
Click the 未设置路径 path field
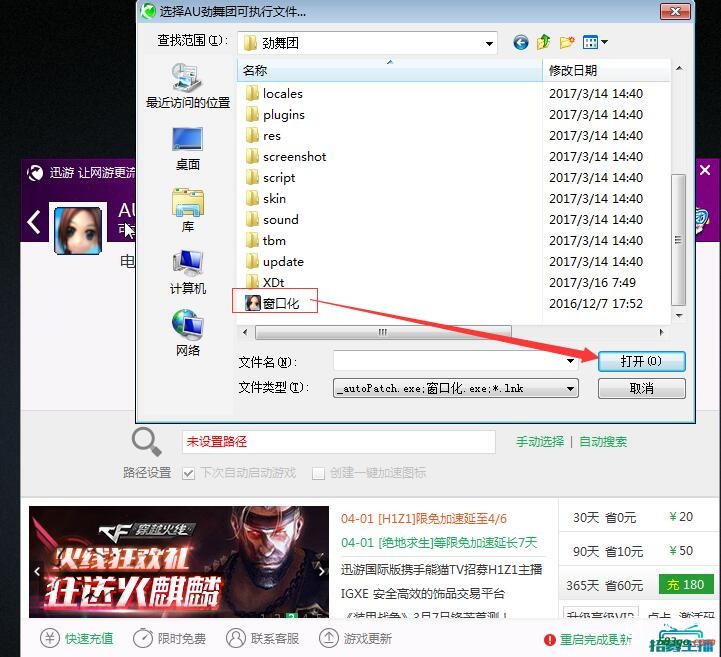click(339, 442)
